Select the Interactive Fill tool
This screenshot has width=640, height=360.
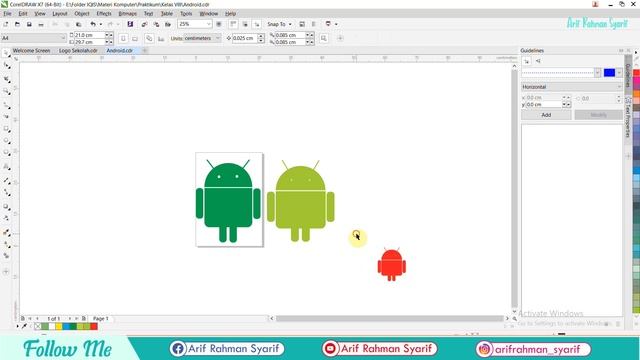6,244
